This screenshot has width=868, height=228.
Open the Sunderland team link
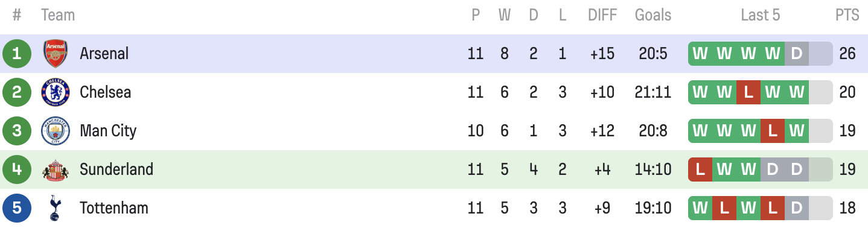[116, 169]
